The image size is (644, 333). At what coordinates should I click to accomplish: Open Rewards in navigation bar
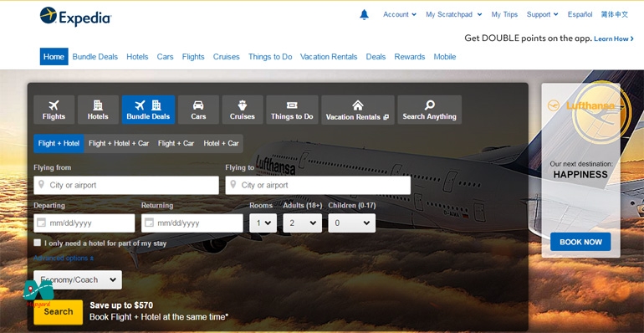410,57
